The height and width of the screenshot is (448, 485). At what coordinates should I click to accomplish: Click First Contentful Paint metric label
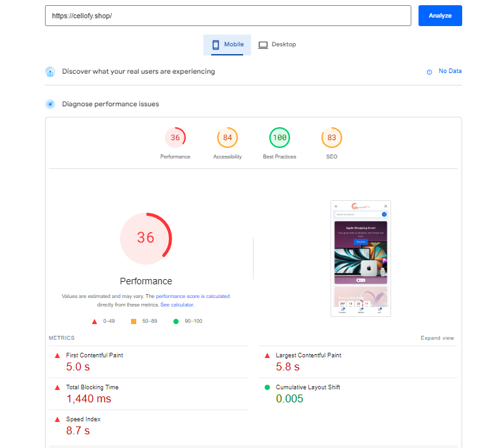click(95, 355)
